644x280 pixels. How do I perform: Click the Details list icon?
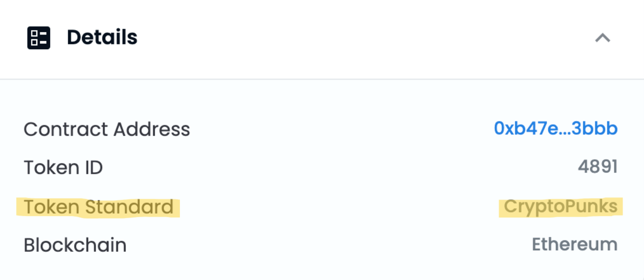click(39, 38)
